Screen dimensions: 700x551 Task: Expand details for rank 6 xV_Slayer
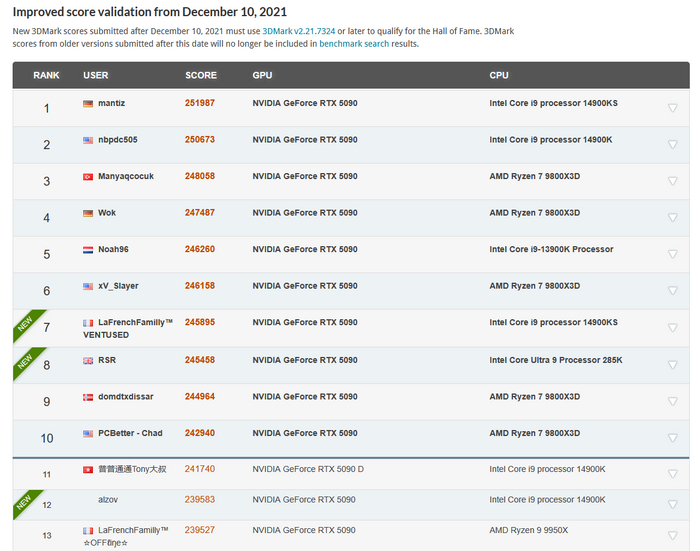click(672, 291)
